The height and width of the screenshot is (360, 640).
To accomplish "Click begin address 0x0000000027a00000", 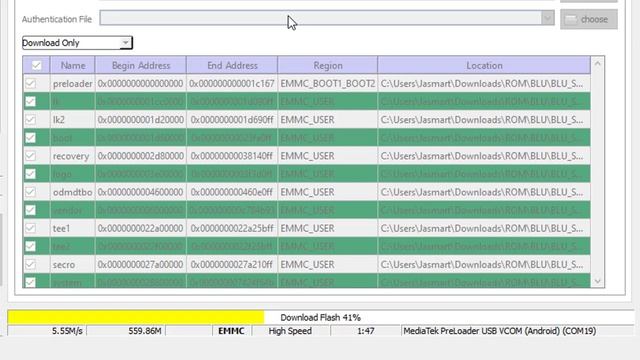I will point(141,264).
